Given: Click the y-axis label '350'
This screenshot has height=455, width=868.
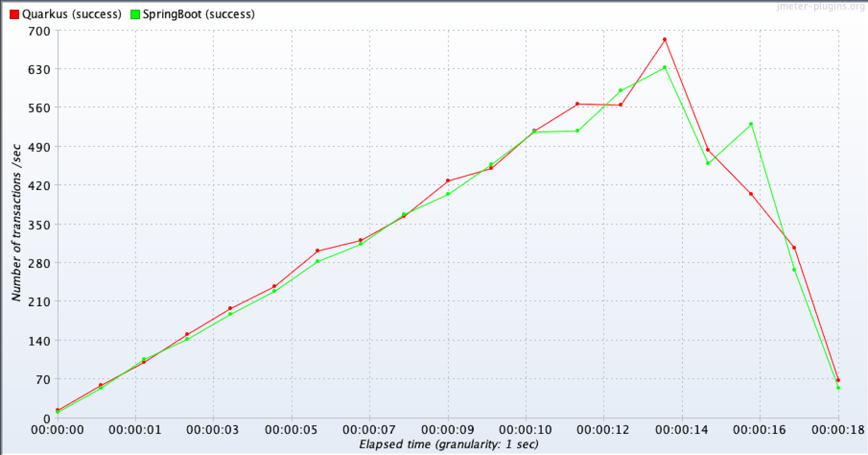Looking at the screenshot, I should pyautogui.click(x=39, y=225).
